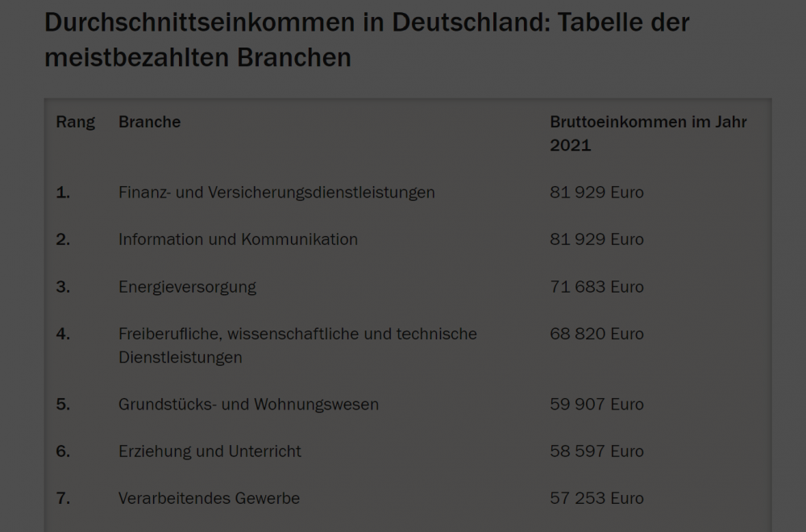Click the income value in the Finanz- und Versicherungsdienstleistungen row
806x532 pixels.
tap(596, 193)
